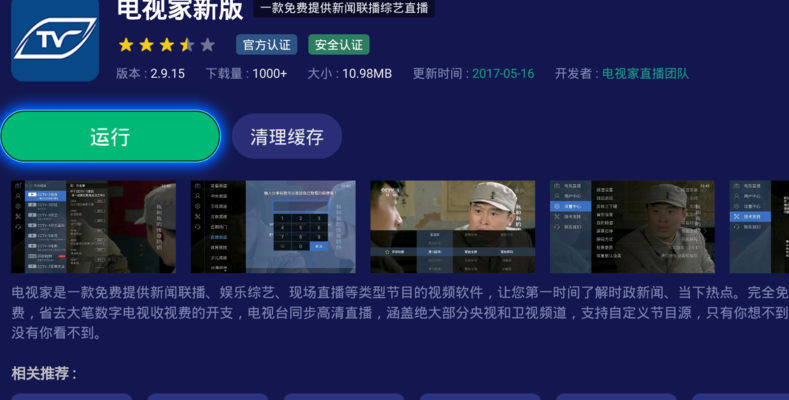Viewport: 789px width, 400px height.
Task: Open the 电视家 TV app icon
Action: [x=55, y=39]
